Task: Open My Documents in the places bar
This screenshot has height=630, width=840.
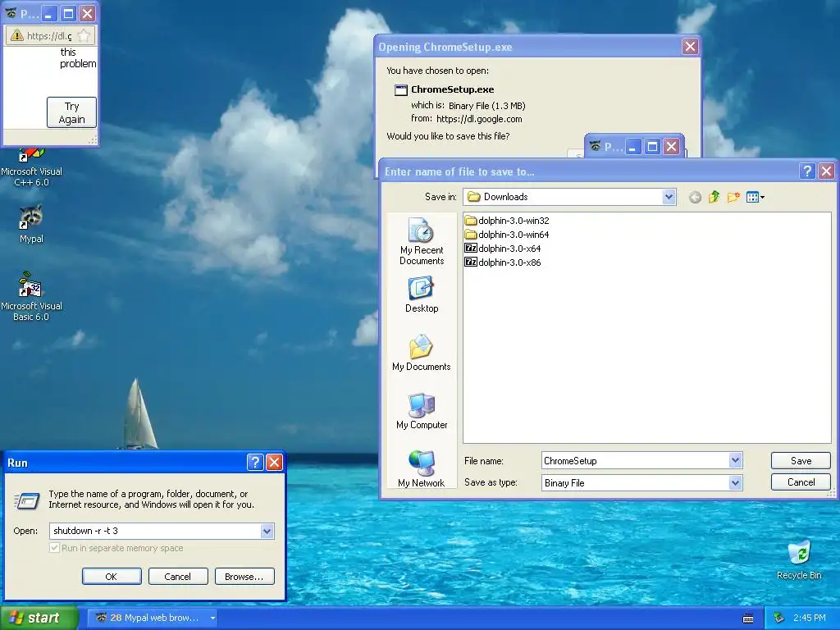Action: coord(422,353)
